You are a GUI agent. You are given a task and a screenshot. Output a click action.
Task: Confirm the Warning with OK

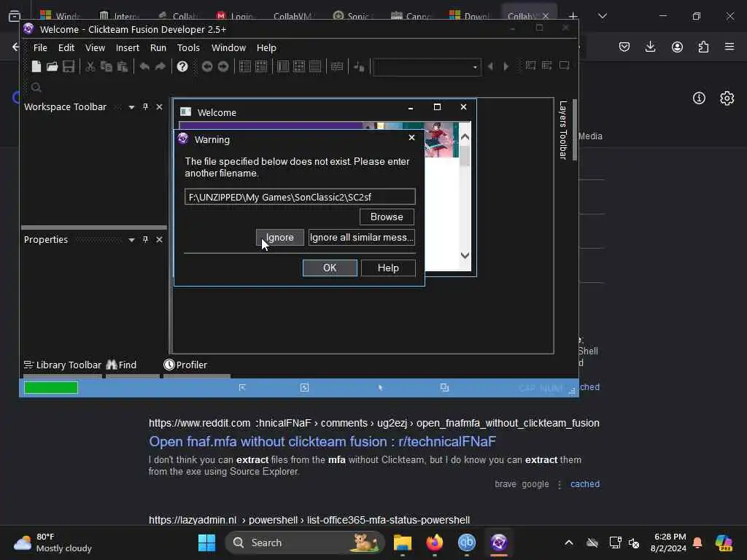coord(330,268)
